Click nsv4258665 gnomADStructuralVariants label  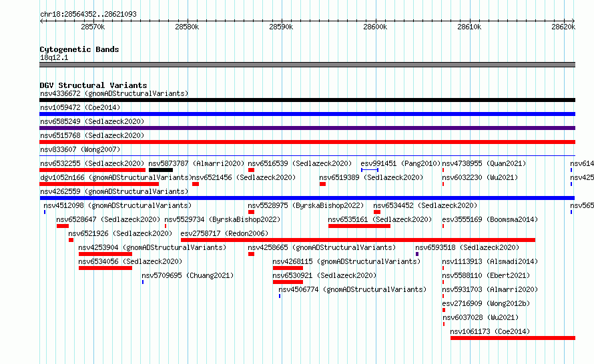click(322, 247)
